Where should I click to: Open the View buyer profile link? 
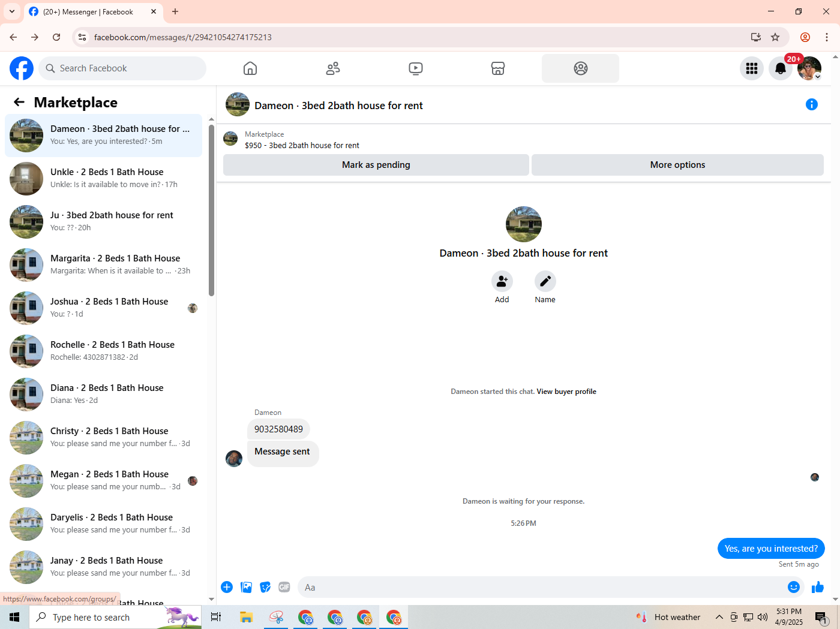(x=566, y=392)
